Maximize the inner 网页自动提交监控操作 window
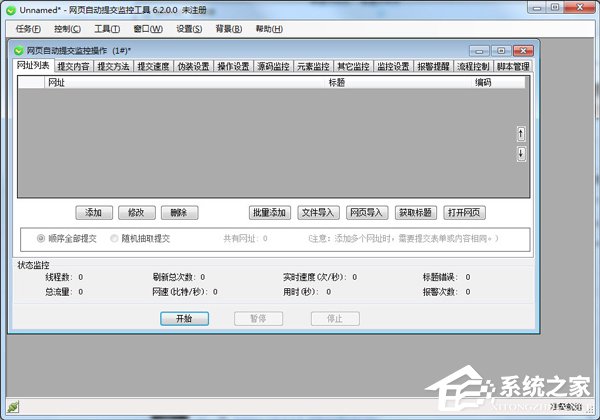The width and height of the screenshot is (600, 420). (501, 51)
